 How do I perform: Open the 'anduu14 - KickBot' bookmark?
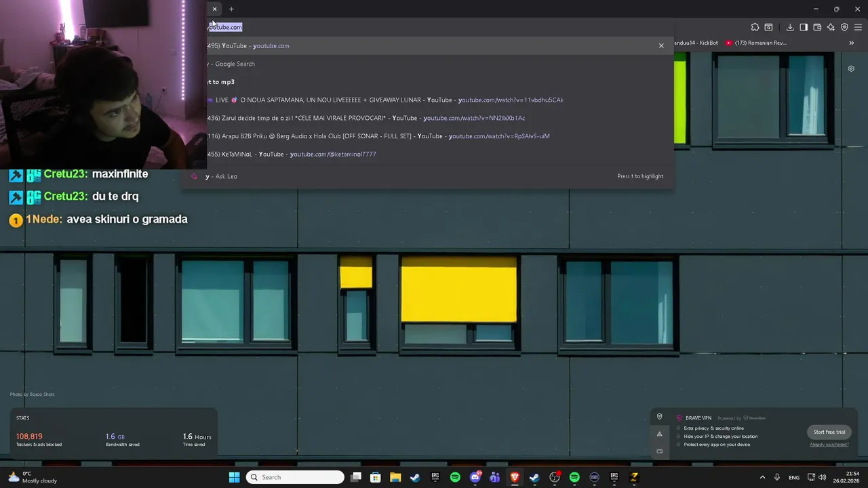pos(696,43)
